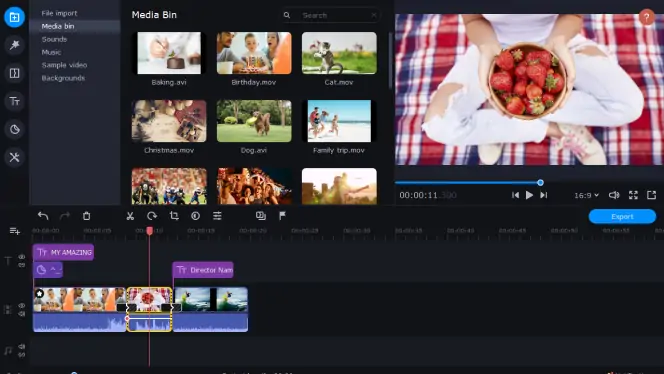
Task: Add a marker with flag icon
Action: tap(282, 216)
